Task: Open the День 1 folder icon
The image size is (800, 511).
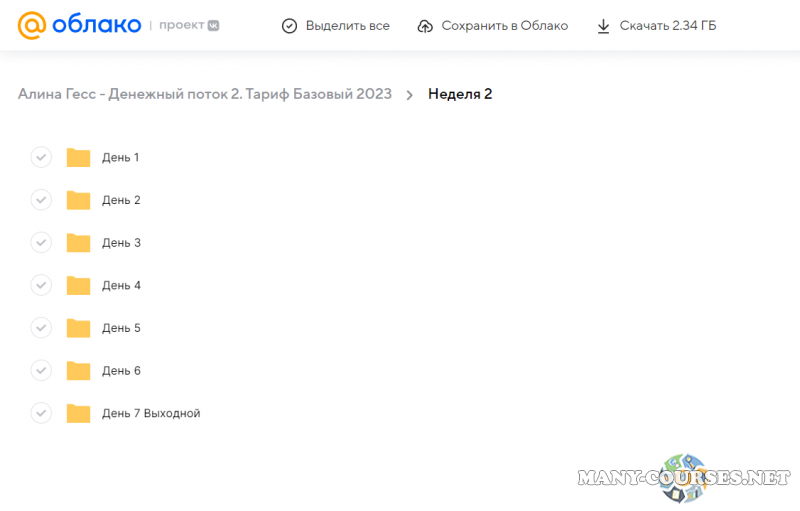Action: click(78, 157)
